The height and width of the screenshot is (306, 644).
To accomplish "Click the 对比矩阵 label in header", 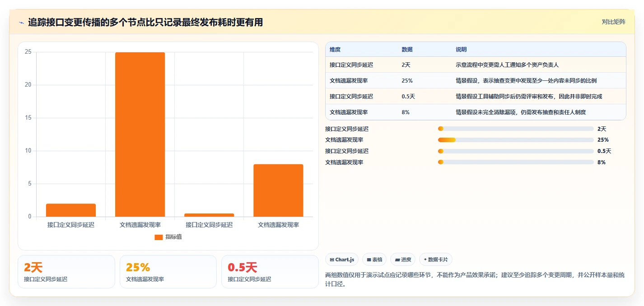I will tap(614, 22).
